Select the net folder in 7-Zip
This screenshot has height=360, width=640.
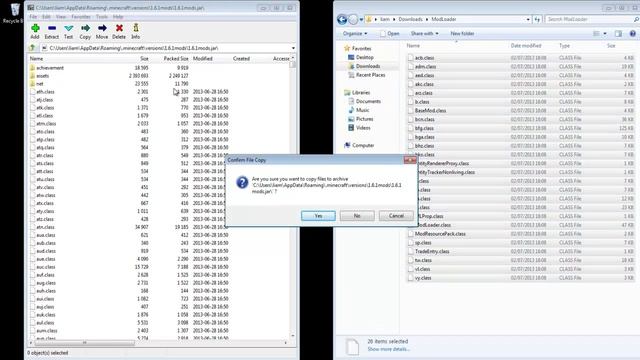(x=40, y=84)
